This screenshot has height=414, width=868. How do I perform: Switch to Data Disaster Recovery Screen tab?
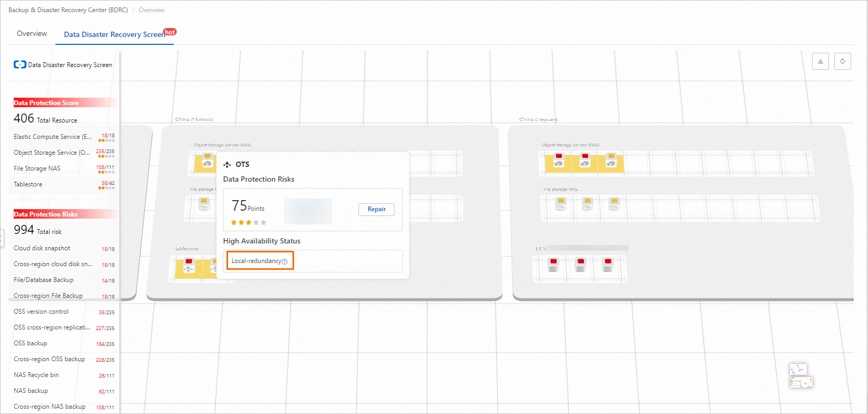[115, 35]
